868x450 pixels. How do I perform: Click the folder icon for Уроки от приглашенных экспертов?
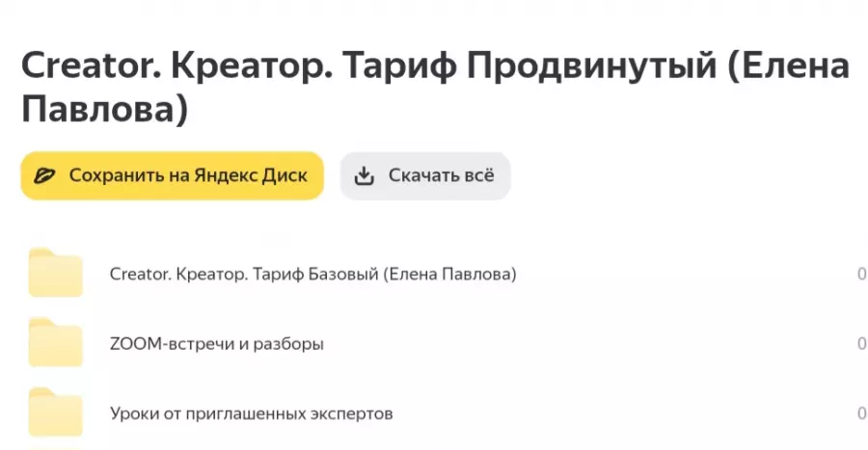[x=55, y=412]
